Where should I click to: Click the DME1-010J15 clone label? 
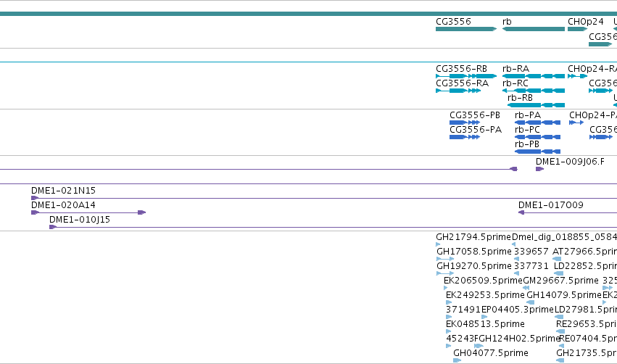pos(80,220)
